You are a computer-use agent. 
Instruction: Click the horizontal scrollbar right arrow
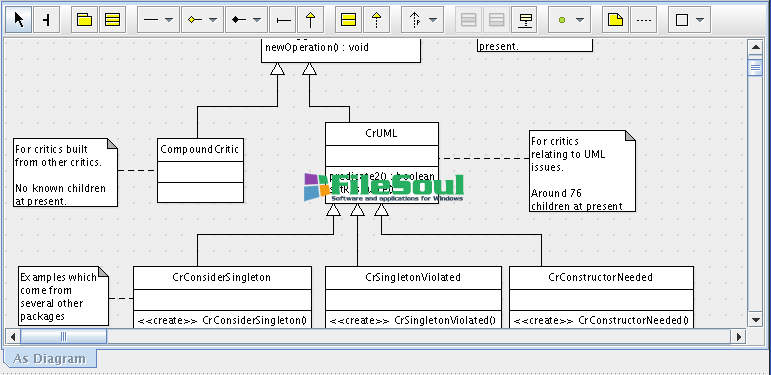(x=738, y=337)
